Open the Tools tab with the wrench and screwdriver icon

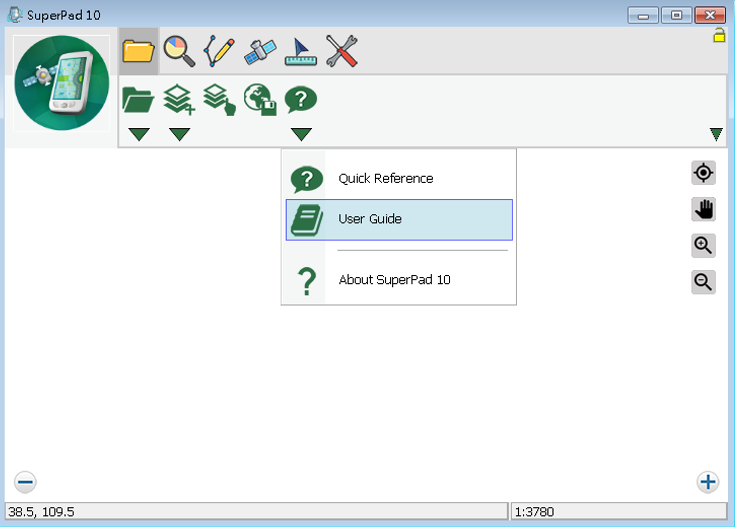pos(342,51)
